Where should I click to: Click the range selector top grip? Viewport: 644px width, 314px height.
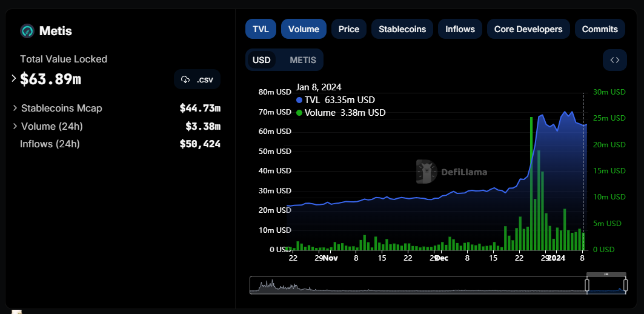(x=606, y=274)
